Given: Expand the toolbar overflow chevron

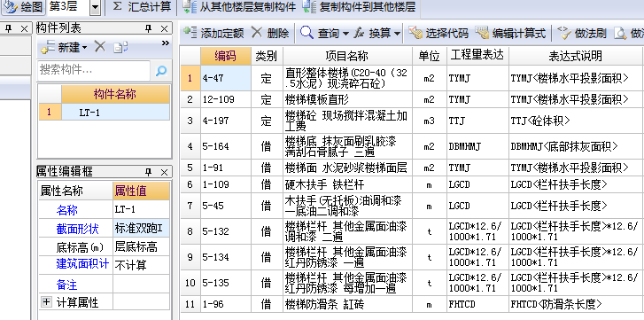Looking at the screenshot, I should (x=166, y=43).
